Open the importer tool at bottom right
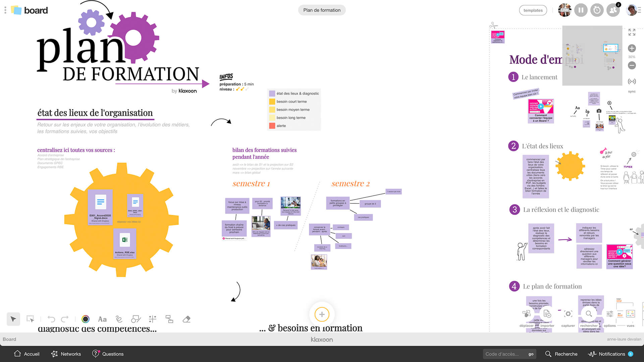The width and height of the screenshot is (644, 362). point(547,314)
